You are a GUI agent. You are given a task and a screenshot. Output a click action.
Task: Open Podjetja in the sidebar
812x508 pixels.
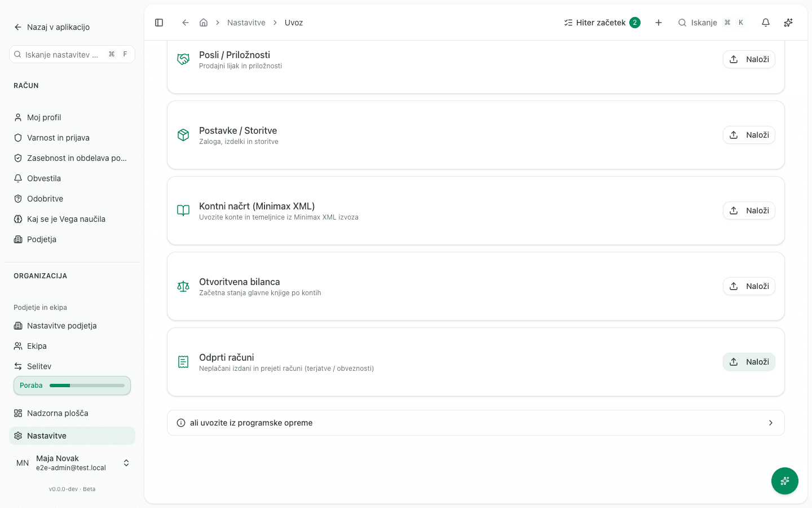point(72,239)
